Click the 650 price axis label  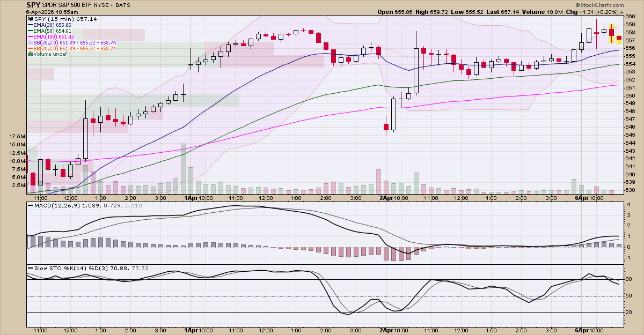tap(631, 95)
